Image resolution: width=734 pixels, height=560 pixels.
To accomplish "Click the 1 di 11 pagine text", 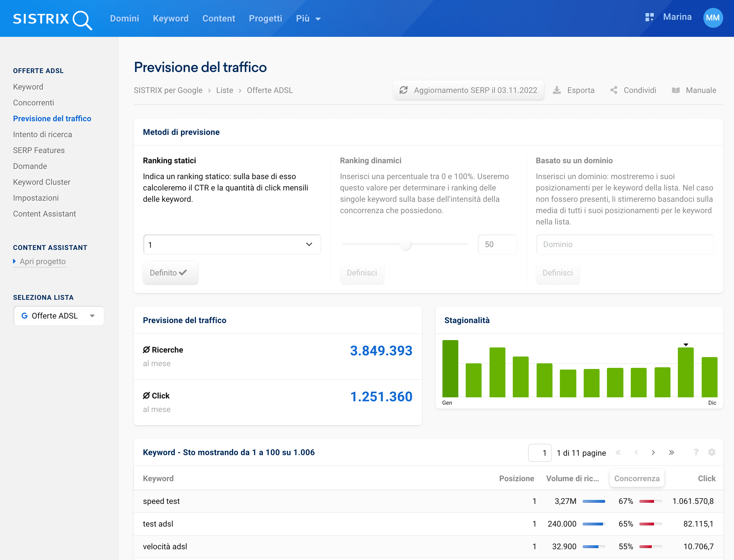I will pos(581,453).
